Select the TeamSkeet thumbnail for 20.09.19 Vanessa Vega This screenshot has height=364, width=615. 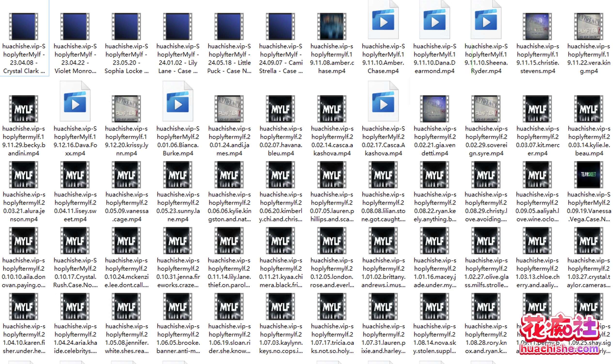tap(589, 175)
